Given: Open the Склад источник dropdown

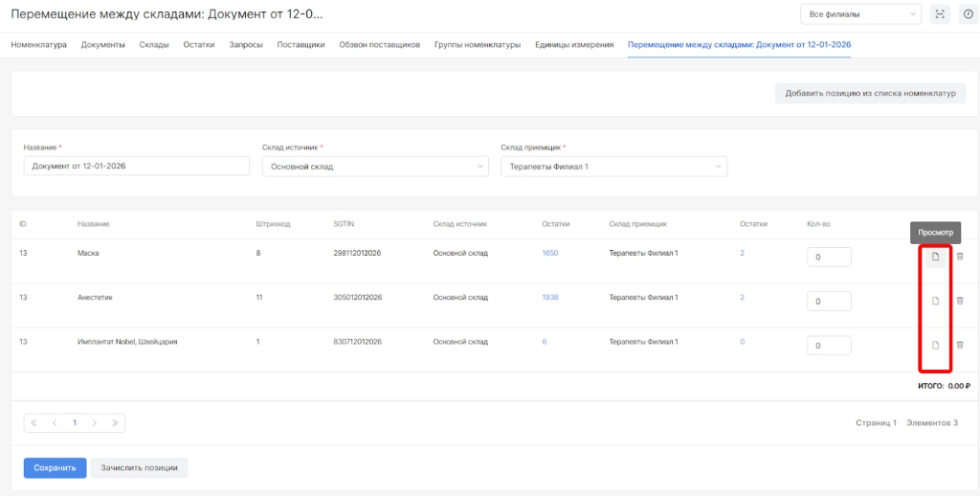Looking at the screenshot, I should [x=374, y=167].
